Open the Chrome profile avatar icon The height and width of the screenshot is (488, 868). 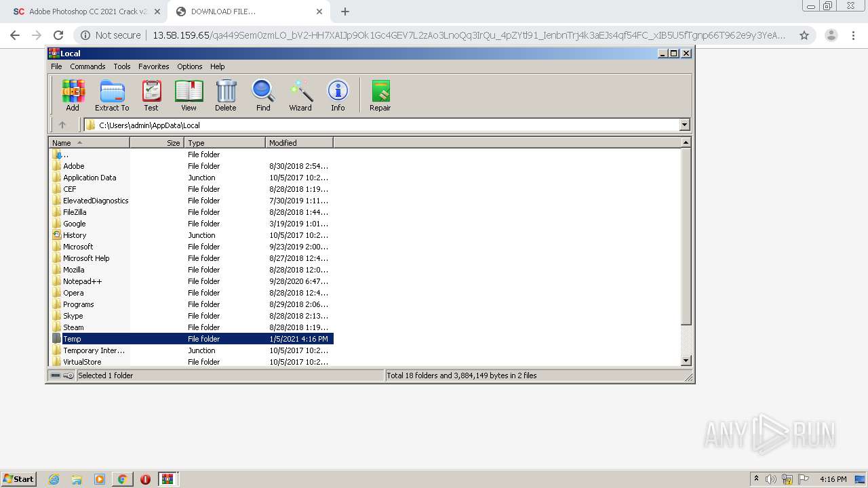pyautogui.click(x=831, y=35)
